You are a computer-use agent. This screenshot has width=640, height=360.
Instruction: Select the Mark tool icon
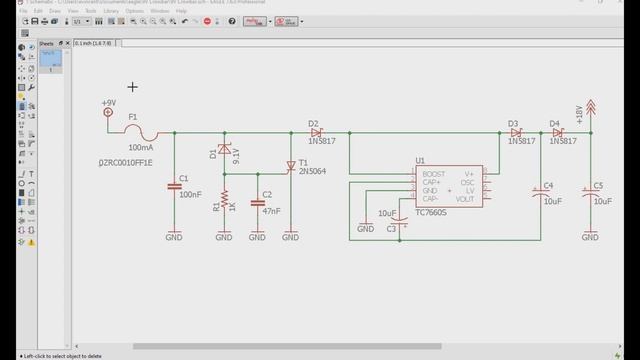tap(31, 57)
